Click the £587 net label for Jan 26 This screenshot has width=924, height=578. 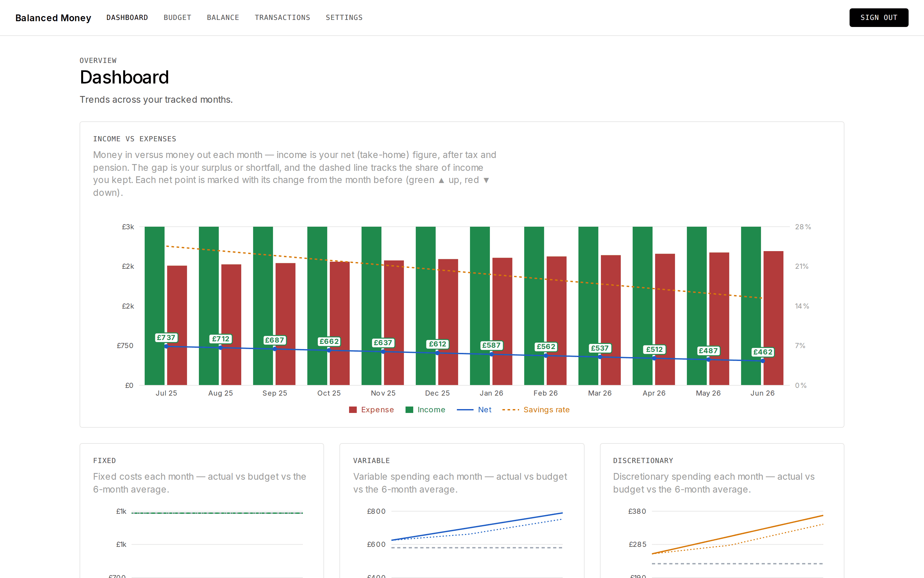(492, 346)
